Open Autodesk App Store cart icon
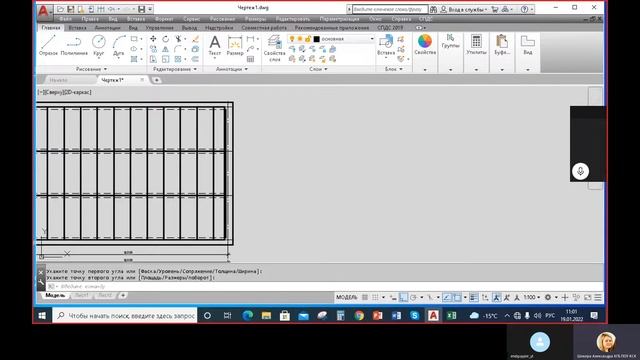640x360 pixels. (495, 9)
